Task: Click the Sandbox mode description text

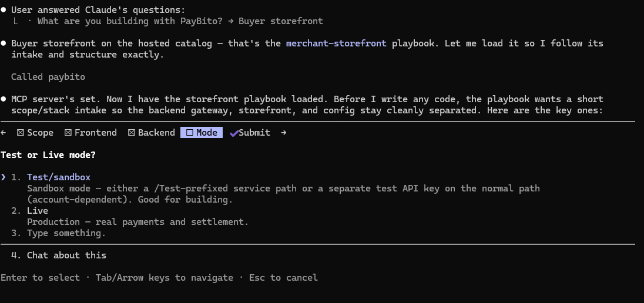Action: tap(283, 194)
